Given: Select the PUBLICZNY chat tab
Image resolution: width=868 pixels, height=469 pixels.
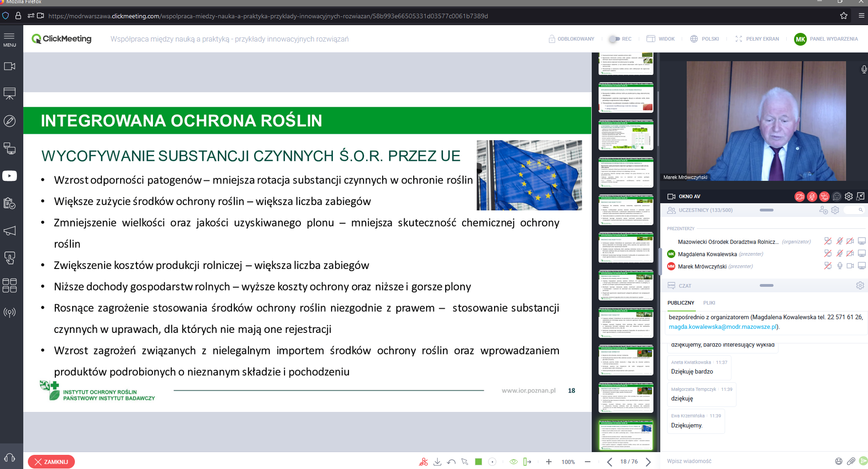Looking at the screenshot, I should click(x=681, y=303).
